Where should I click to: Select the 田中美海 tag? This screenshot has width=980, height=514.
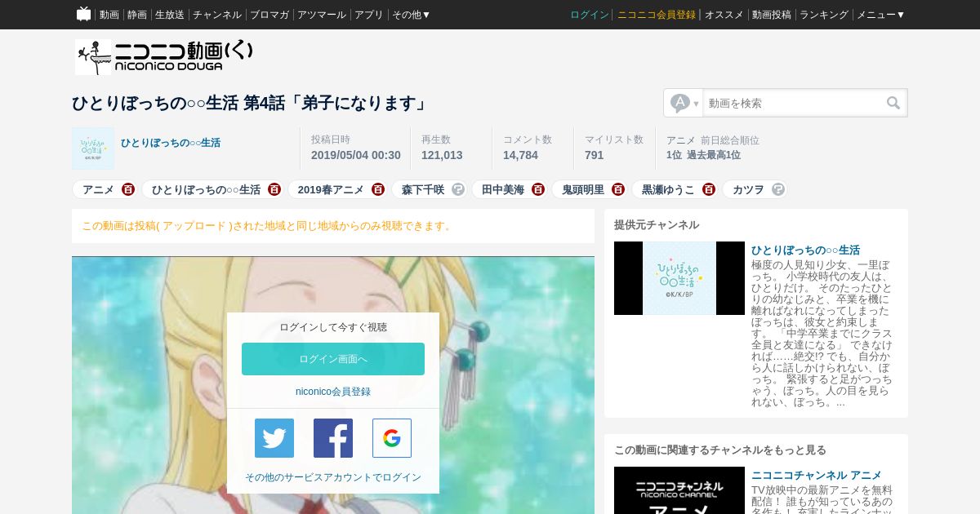pos(503,189)
